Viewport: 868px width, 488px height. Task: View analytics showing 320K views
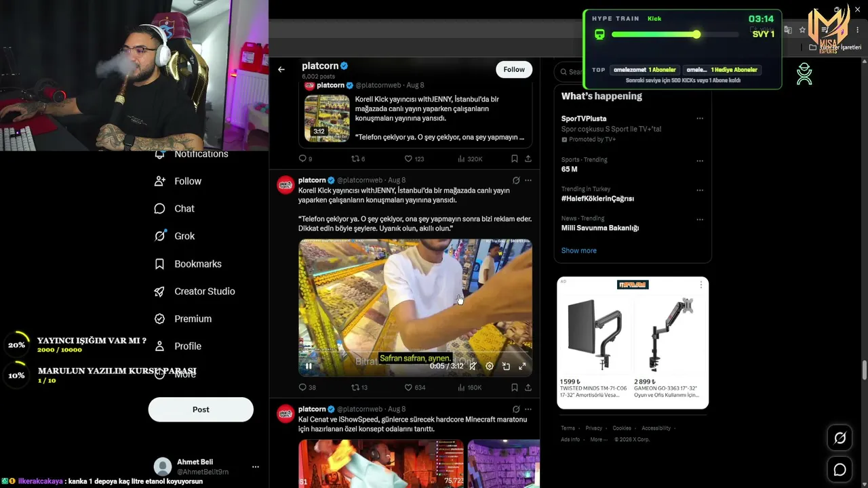[x=469, y=159]
